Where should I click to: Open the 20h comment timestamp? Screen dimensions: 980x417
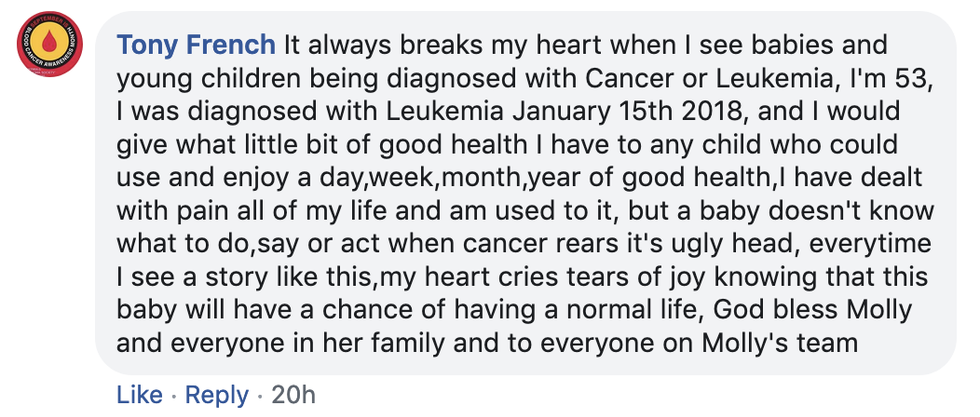tap(294, 395)
